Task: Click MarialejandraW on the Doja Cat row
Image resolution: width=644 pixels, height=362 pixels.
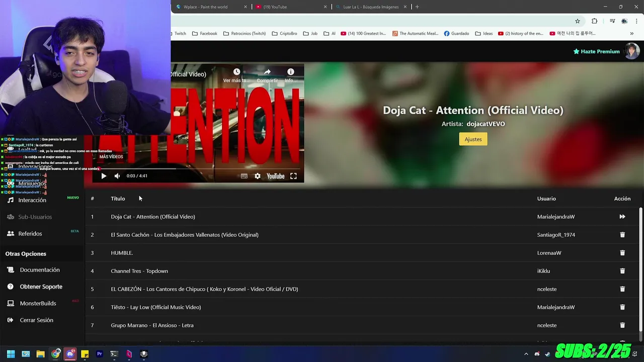Action: (x=556, y=217)
